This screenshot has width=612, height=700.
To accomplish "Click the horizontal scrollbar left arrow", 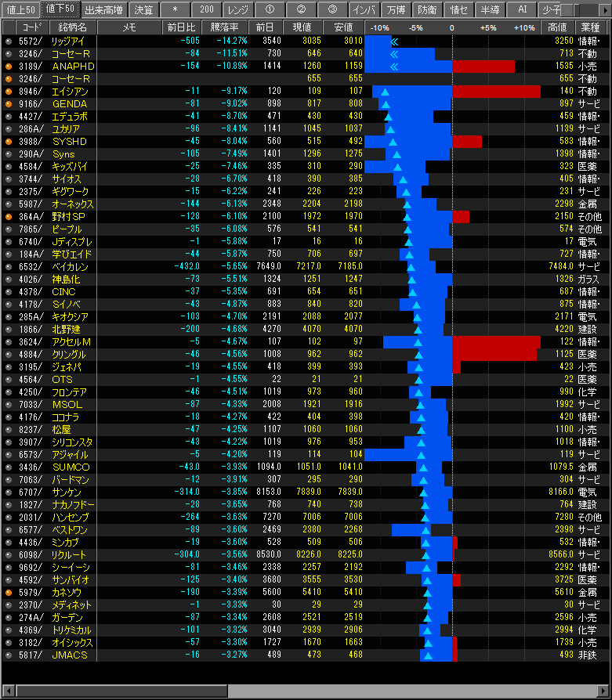I will [x=8, y=691].
